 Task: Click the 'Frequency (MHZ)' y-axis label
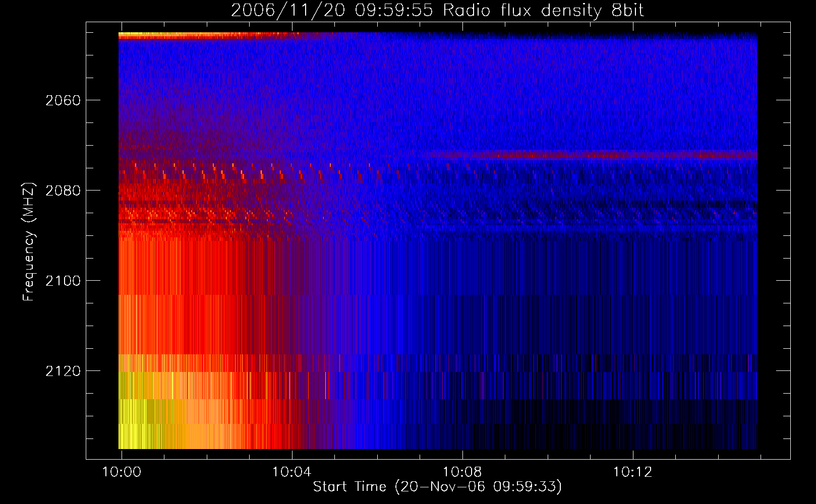coord(29,242)
